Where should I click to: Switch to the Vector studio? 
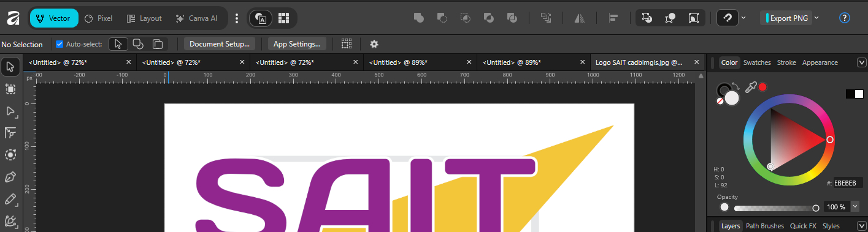(54, 18)
